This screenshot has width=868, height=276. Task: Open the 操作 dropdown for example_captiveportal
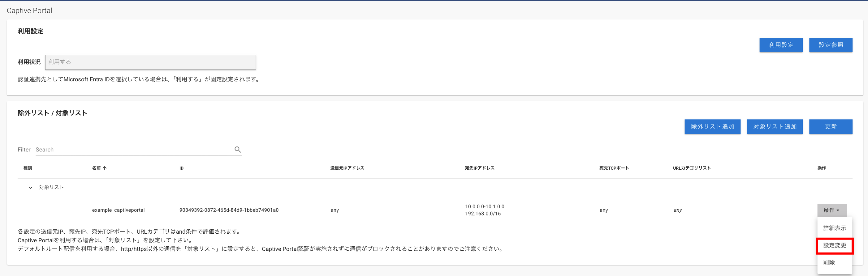pyautogui.click(x=831, y=210)
